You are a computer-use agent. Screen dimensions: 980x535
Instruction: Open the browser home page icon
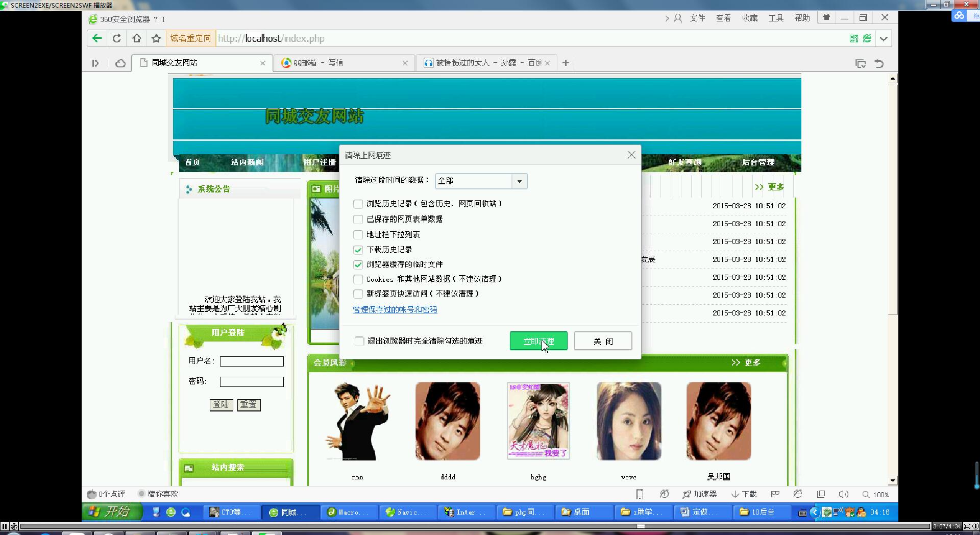137,38
